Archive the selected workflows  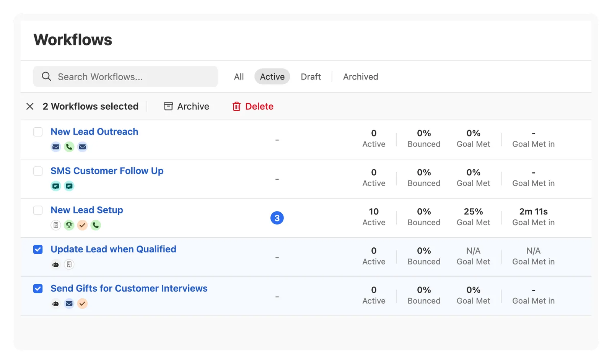pyautogui.click(x=187, y=106)
